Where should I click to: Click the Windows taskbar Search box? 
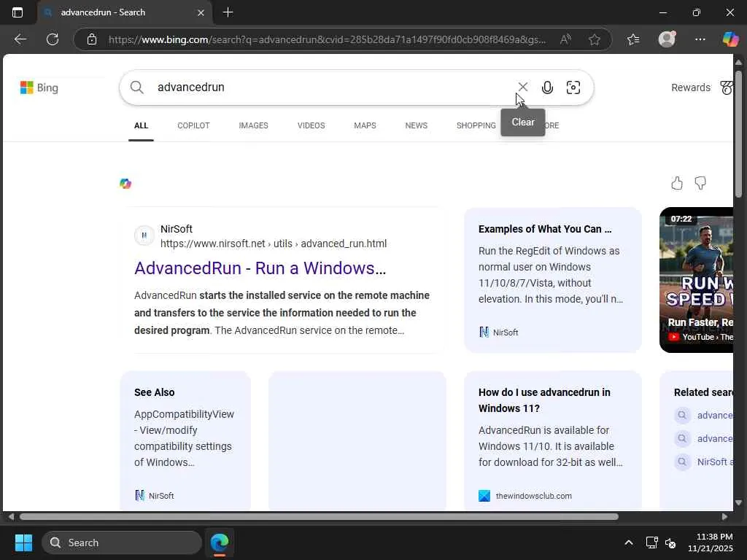(x=122, y=542)
